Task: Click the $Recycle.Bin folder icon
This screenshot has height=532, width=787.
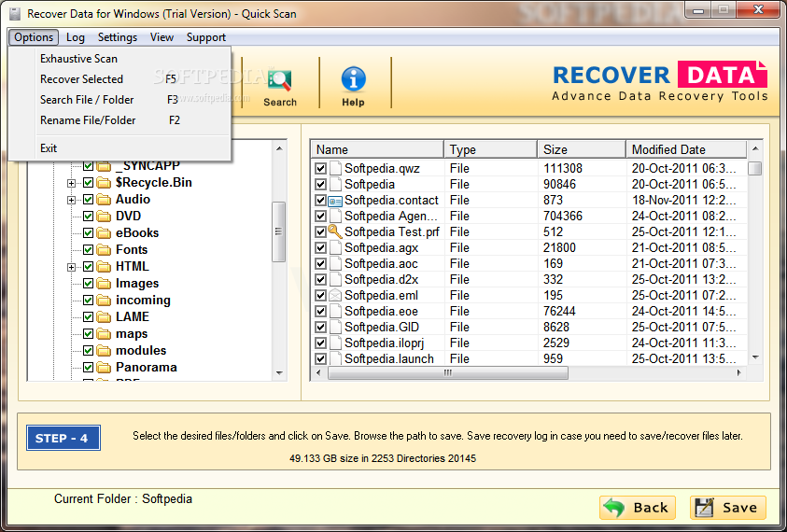Action: pos(104,183)
